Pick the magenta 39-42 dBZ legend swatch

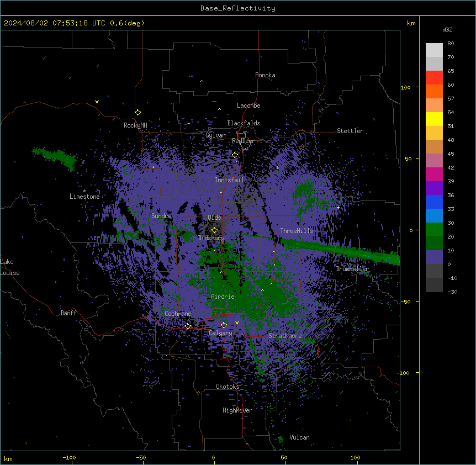[434, 174]
